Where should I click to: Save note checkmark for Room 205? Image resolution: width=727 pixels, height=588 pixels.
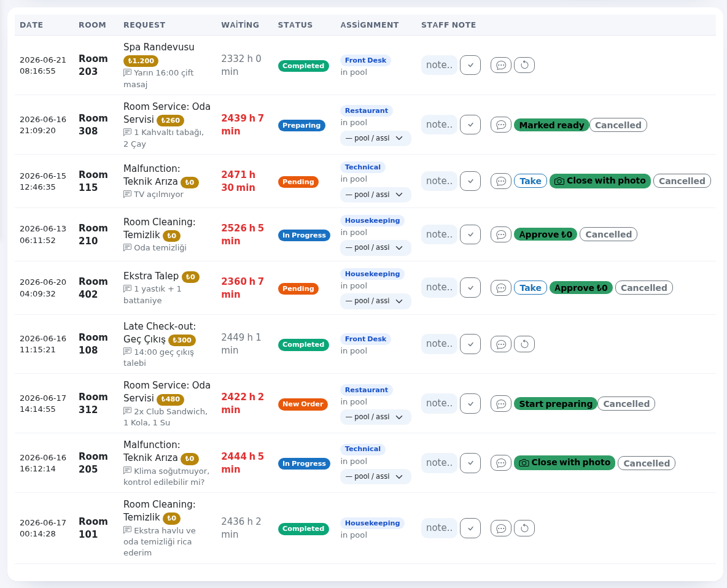pos(470,463)
